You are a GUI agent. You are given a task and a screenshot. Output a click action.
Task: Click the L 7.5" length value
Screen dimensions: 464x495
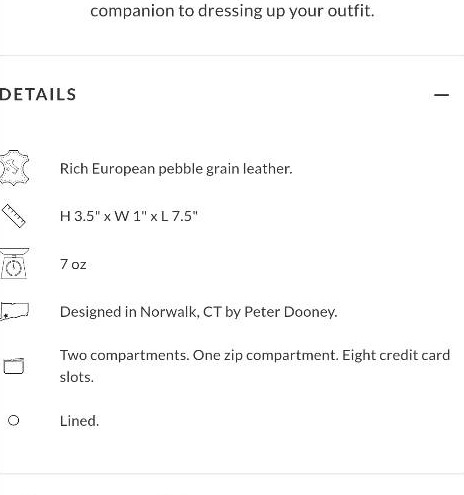click(179, 216)
